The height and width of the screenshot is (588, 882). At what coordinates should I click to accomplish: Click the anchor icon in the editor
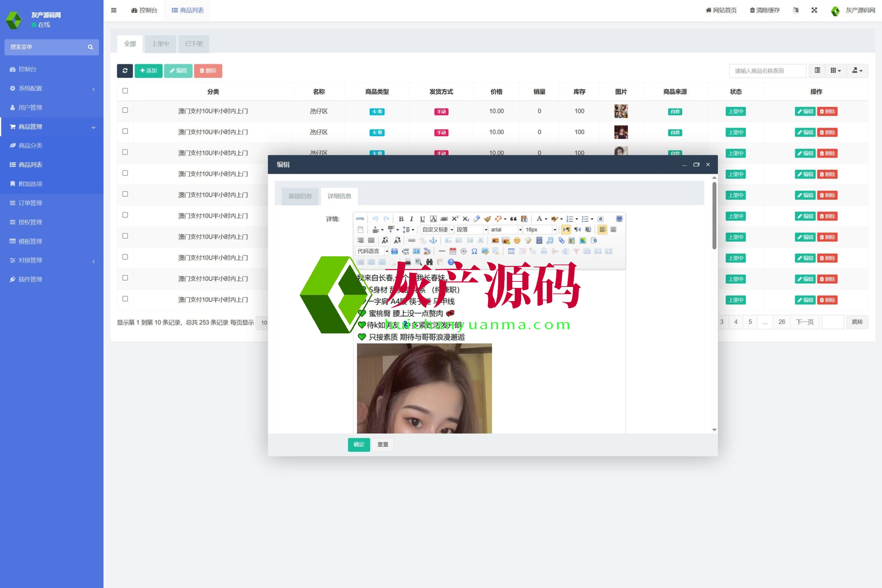click(433, 240)
